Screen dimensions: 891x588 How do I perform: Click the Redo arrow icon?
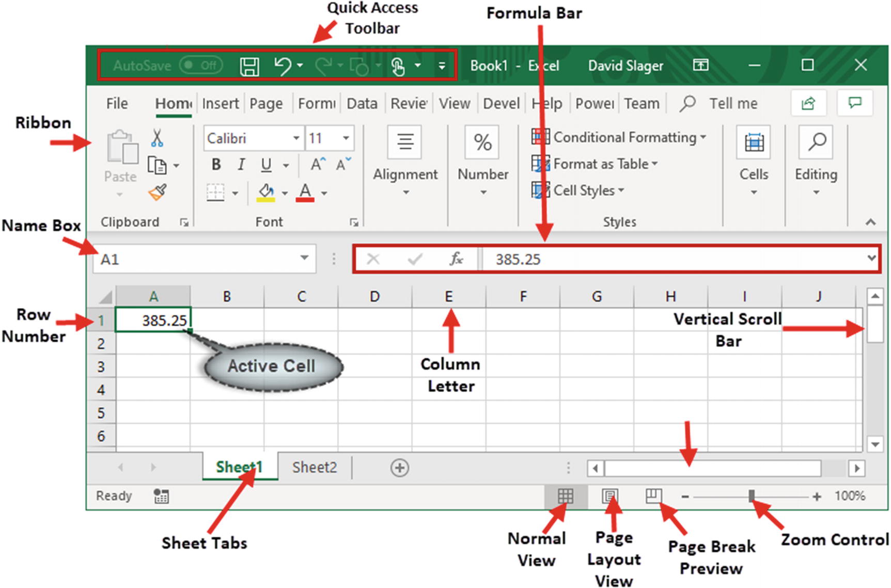pyautogui.click(x=324, y=66)
